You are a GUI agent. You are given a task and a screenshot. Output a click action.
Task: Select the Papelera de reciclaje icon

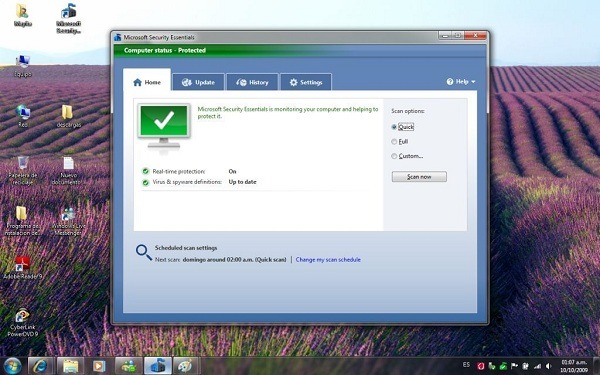(x=23, y=170)
